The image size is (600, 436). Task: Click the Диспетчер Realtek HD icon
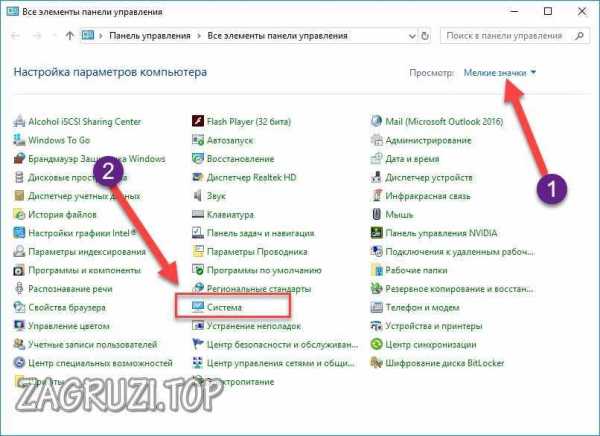(x=198, y=177)
